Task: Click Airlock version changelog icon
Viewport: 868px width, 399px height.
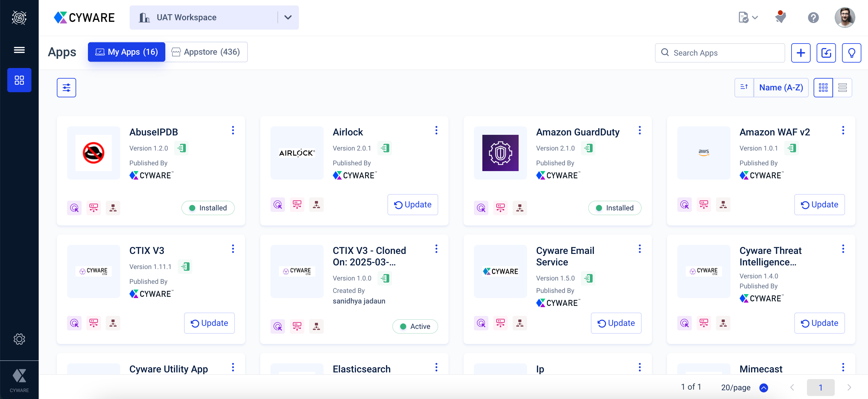Action: point(385,148)
